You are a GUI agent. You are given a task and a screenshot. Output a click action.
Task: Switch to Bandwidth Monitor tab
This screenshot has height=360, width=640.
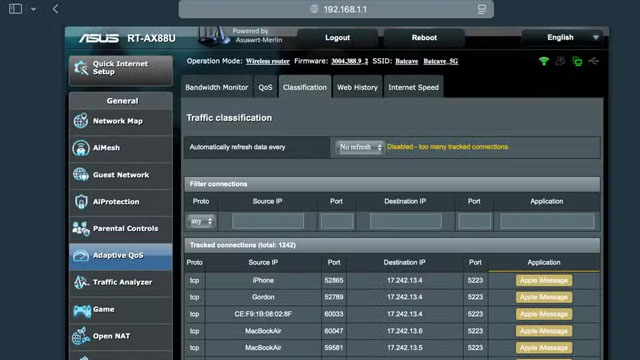point(216,87)
